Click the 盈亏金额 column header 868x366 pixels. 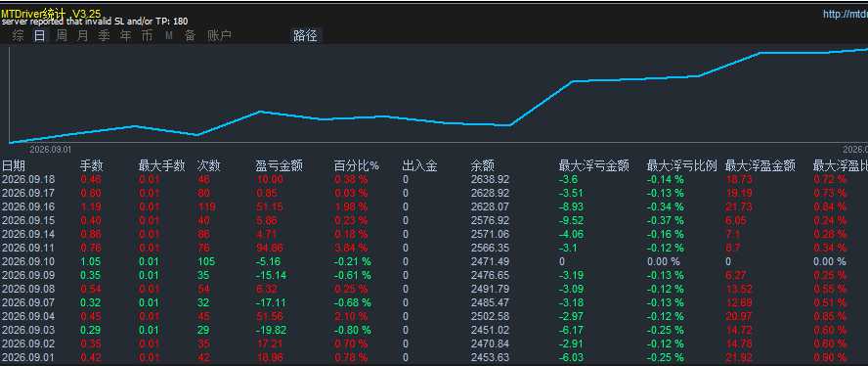[279, 165]
